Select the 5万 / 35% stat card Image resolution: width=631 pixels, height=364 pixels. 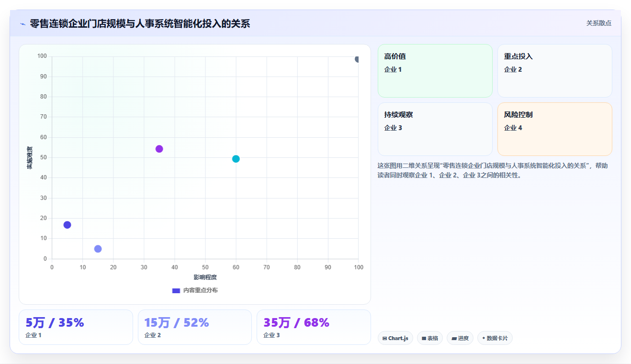(76, 327)
